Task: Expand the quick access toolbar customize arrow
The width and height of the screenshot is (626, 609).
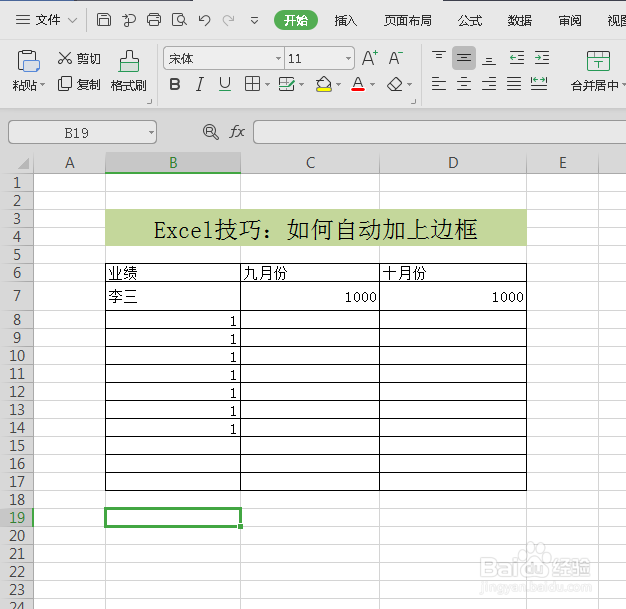Action: pyautogui.click(x=254, y=20)
